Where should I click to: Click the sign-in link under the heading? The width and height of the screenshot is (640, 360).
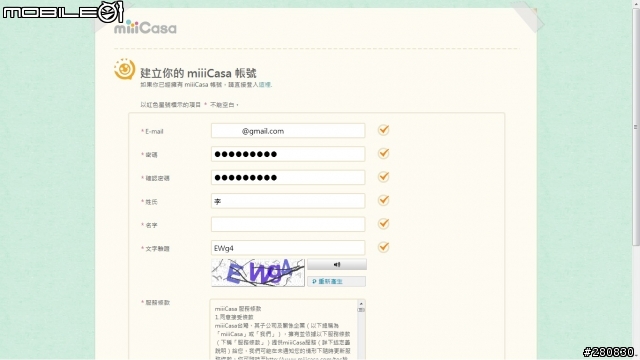coord(264,84)
